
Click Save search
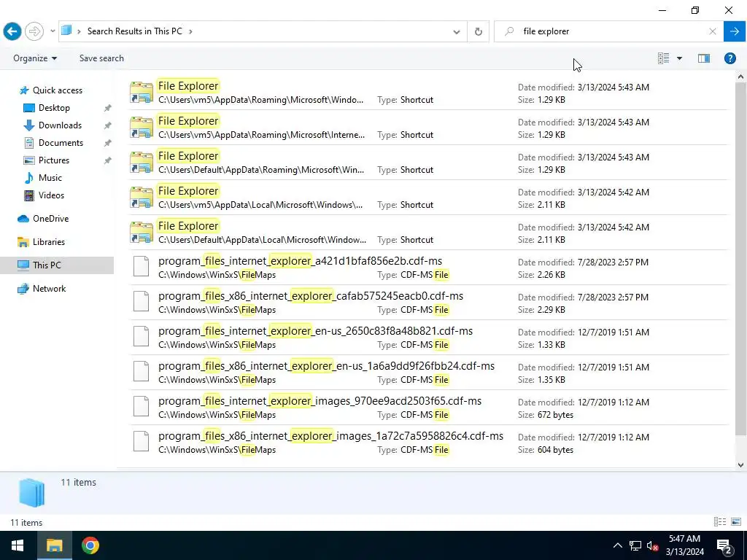[x=101, y=58]
